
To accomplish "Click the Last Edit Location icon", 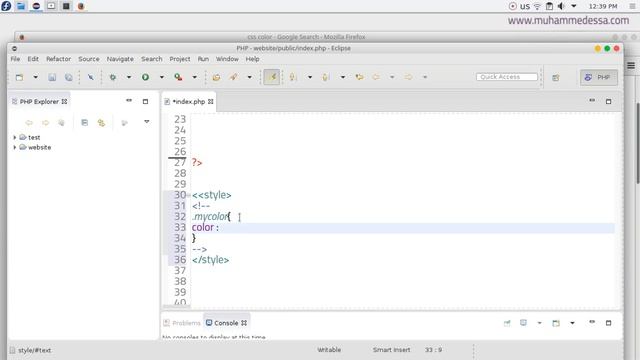I will 359,77.
